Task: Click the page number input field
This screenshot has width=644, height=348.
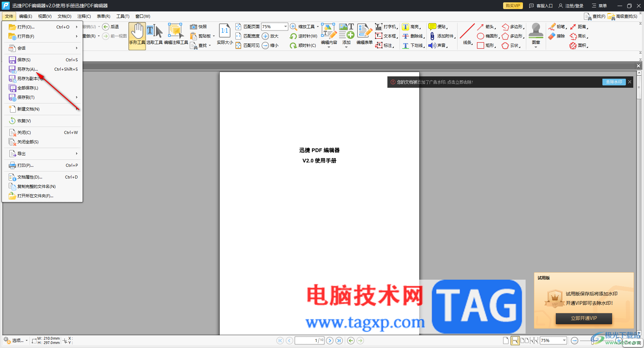Action: (x=310, y=341)
